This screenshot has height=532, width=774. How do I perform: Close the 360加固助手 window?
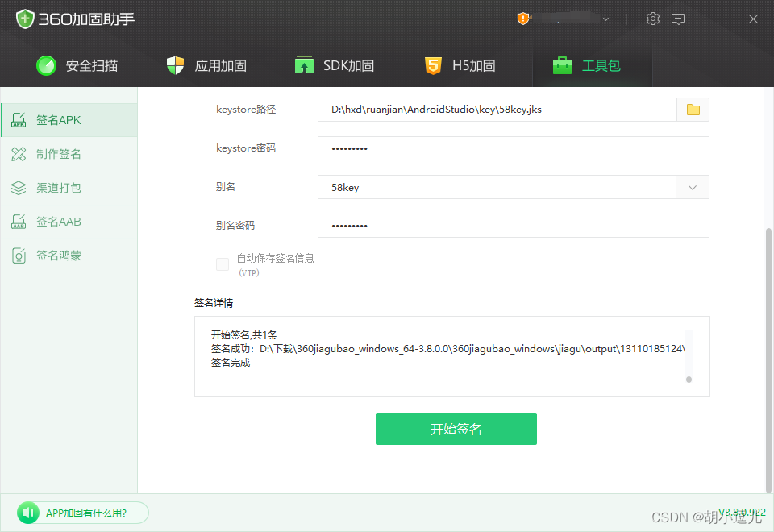[x=753, y=19]
